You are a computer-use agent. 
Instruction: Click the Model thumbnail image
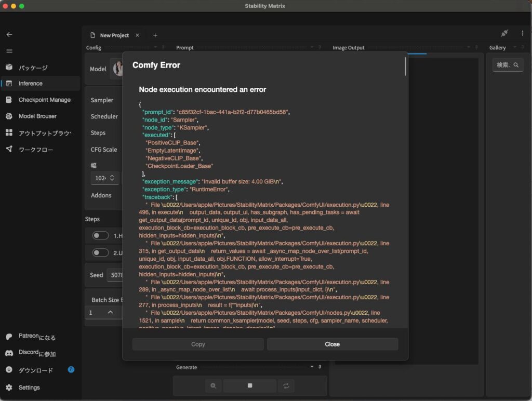click(118, 69)
